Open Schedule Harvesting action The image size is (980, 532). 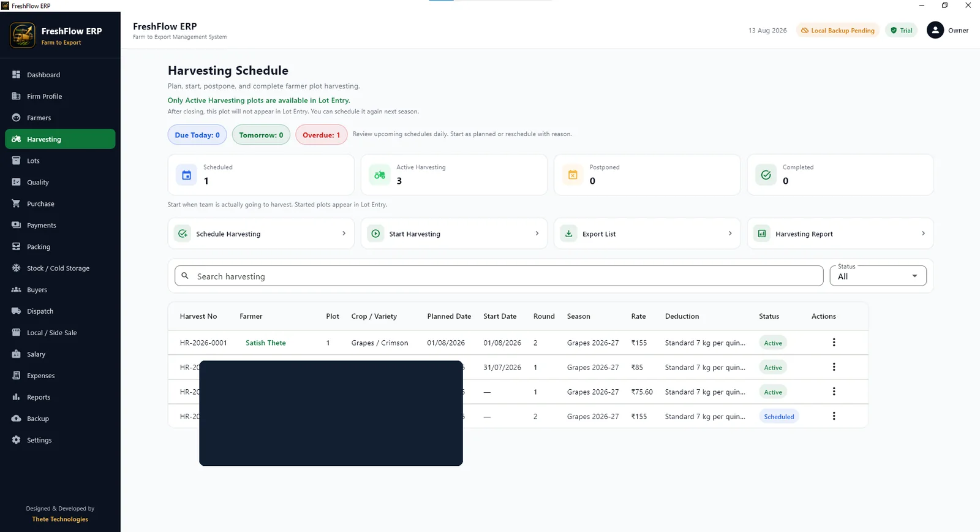coord(261,234)
